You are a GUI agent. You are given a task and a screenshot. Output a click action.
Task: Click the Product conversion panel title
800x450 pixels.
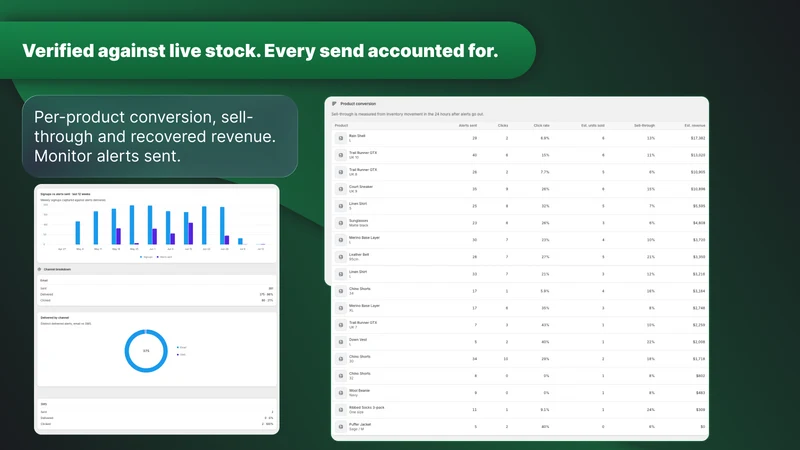pos(358,104)
